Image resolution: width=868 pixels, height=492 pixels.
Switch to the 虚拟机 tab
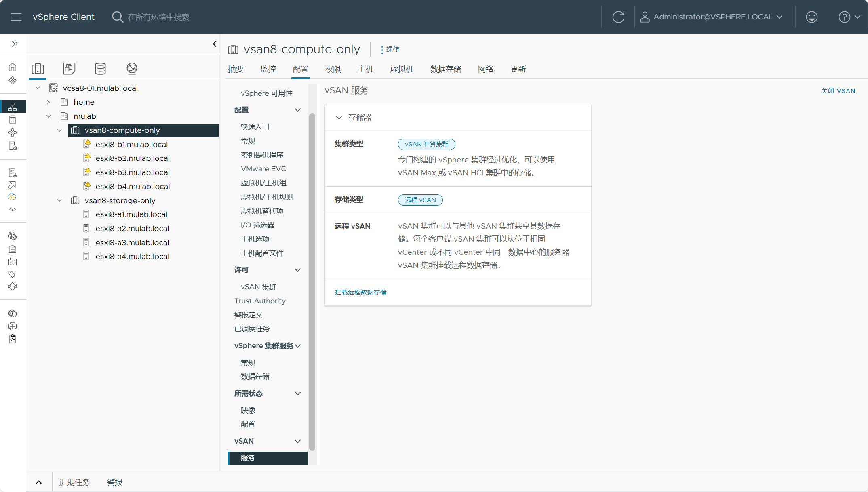tap(402, 69)
